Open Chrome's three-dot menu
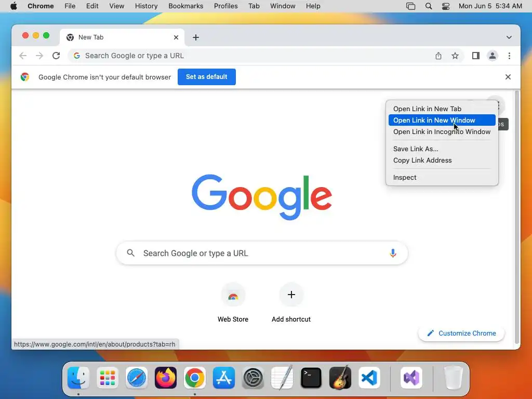Screen dimensions: 532x399 [509, 56]
